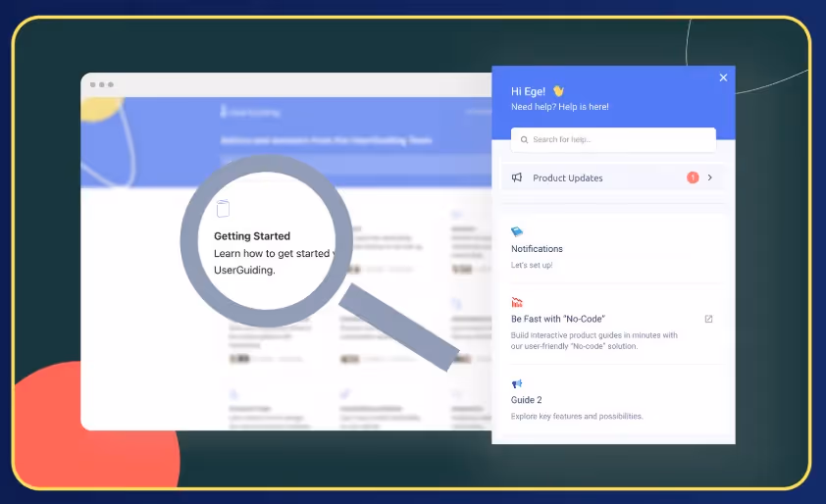Screen dimensions: 826x504
Task: Click the "Build interactive product guides" description
Action: (x=594, y=340)
